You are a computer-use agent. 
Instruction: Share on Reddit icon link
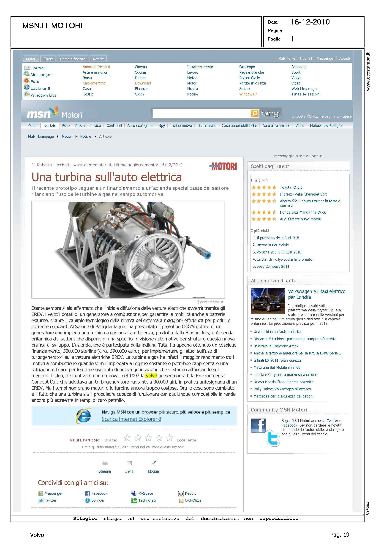tap(181, 494)
